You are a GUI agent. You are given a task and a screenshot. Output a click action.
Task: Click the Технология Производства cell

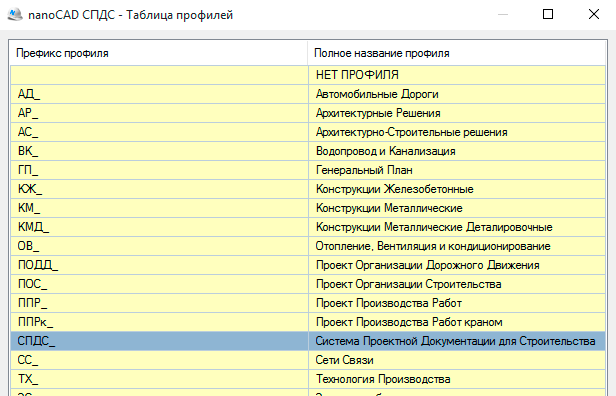click(x=457, y=379)
